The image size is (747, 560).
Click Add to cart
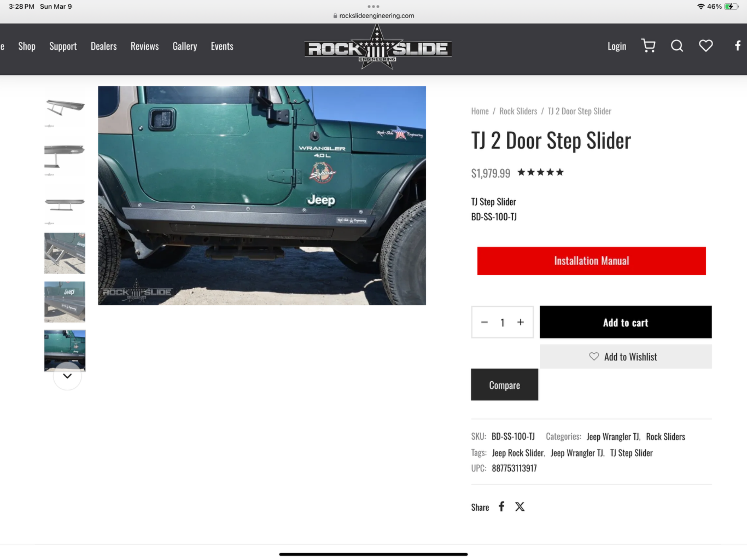coord(625,322)
